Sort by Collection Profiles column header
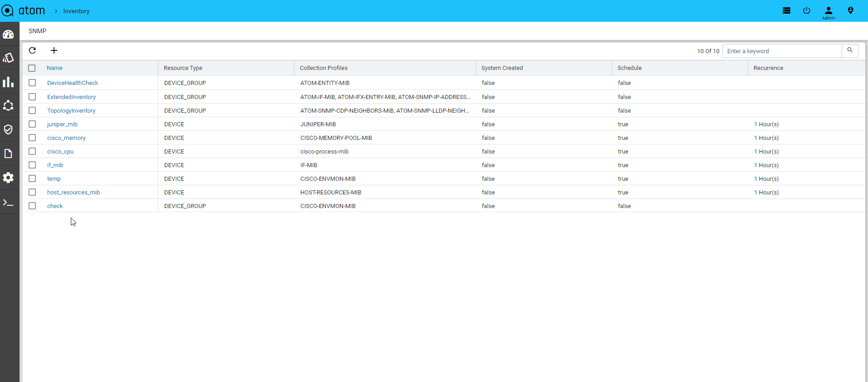Screen dimensions: 868x382 click(x=324, y=68)
